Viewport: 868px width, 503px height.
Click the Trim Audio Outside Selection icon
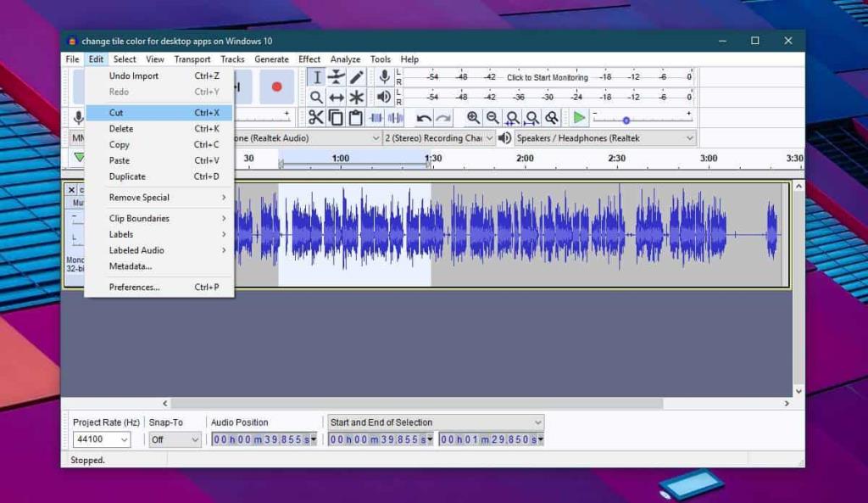(374, 118)
